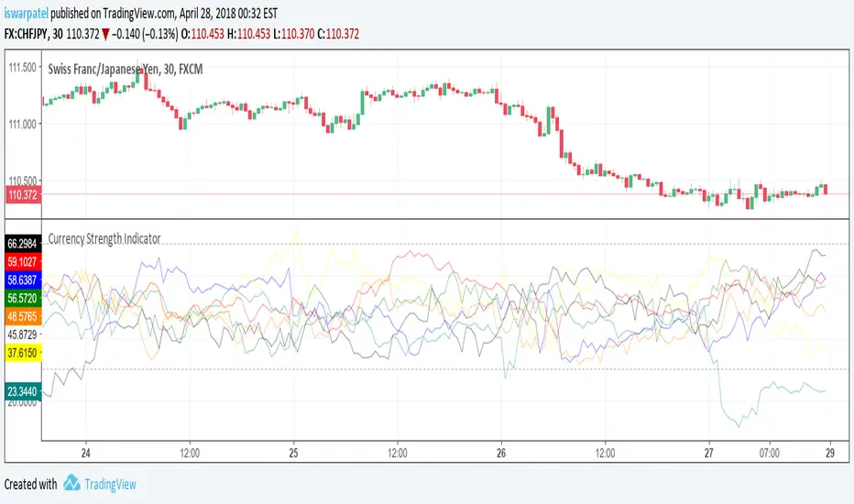This screenshot has height=504, width=854.
Task: Click the red 110.372 current price tag
Action: [x=21, y=194]
